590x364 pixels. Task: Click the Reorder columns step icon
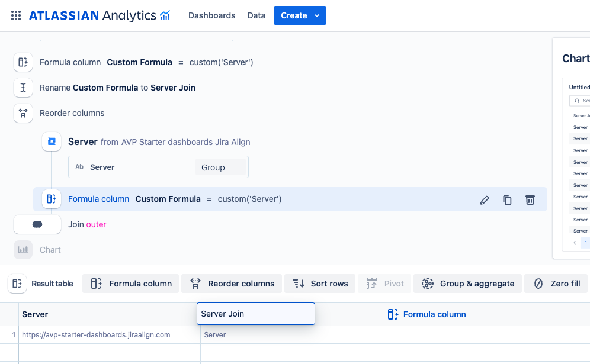pyautogui.click(x=23, y=113)
